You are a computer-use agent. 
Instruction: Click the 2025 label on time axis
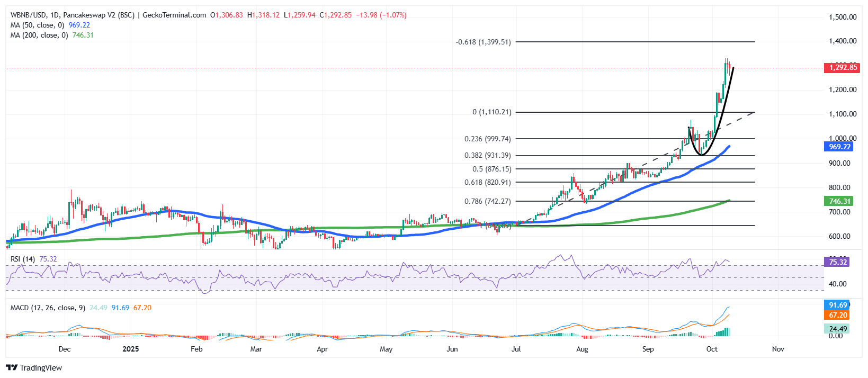[130, 349]
